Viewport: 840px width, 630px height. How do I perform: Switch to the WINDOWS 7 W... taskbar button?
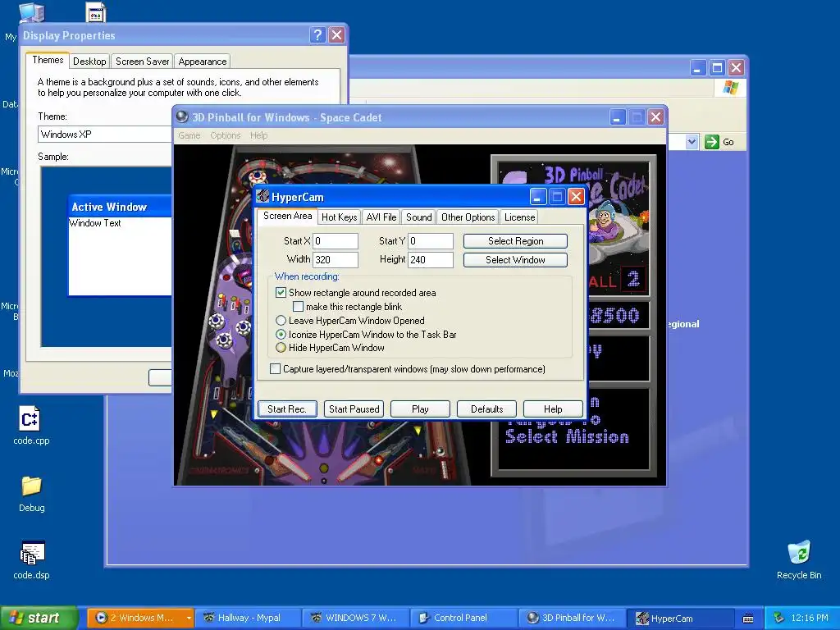(x=356, y=618)
